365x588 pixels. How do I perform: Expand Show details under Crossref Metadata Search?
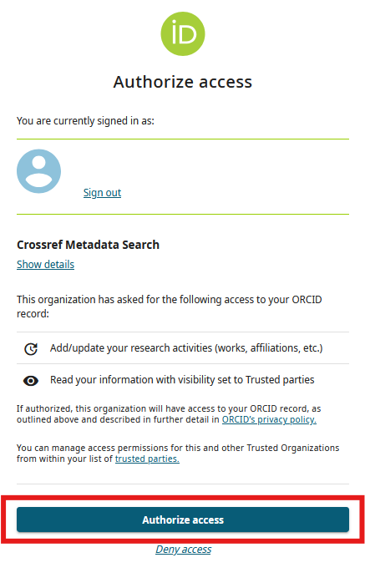45,265
